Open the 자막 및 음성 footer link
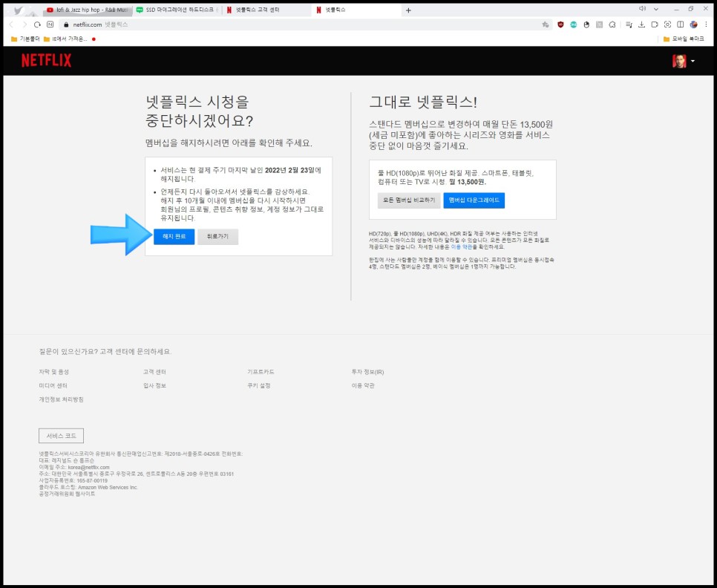The image size is (717, 588). (54, 372)
